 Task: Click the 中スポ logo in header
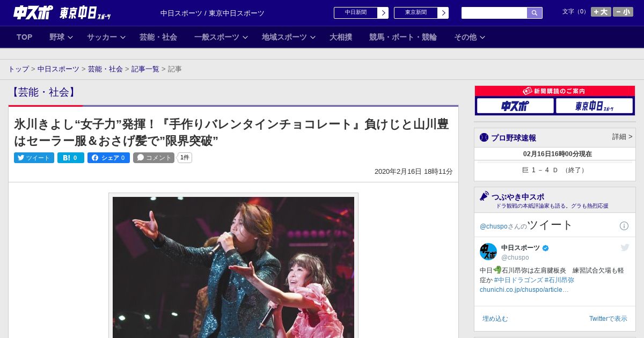point(33,12)
